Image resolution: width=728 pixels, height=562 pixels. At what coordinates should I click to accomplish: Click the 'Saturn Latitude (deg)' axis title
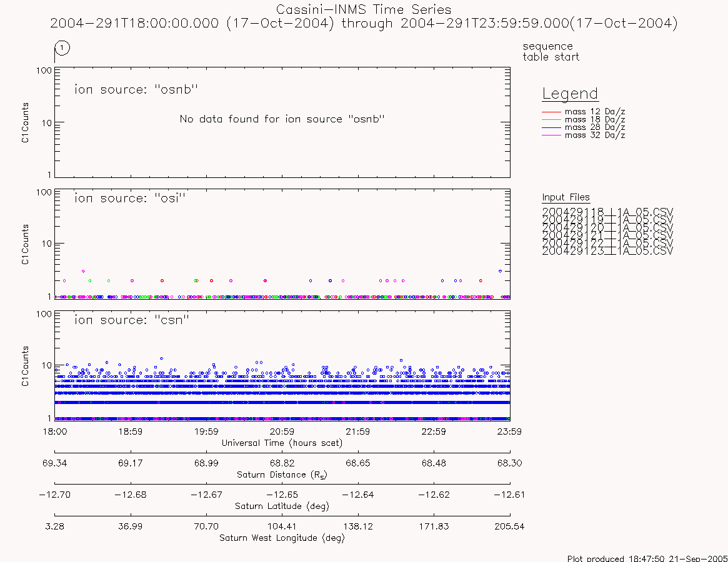coord(282,506)
